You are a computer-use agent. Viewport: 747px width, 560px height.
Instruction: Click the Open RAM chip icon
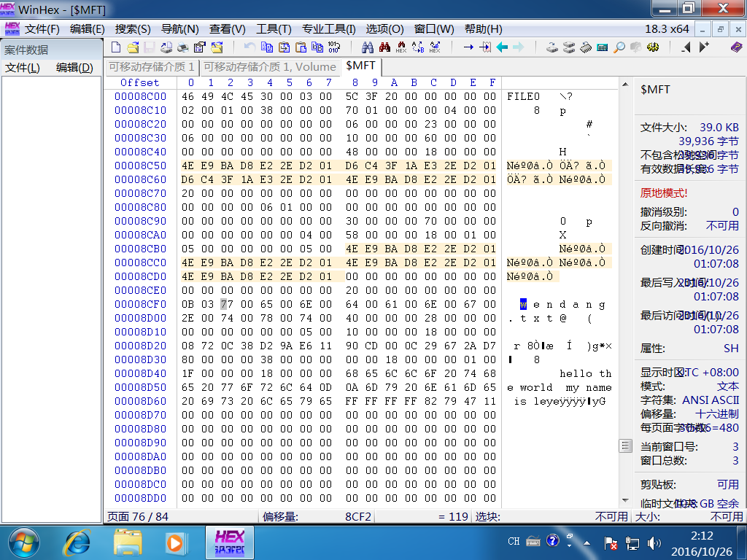point(586,47)
